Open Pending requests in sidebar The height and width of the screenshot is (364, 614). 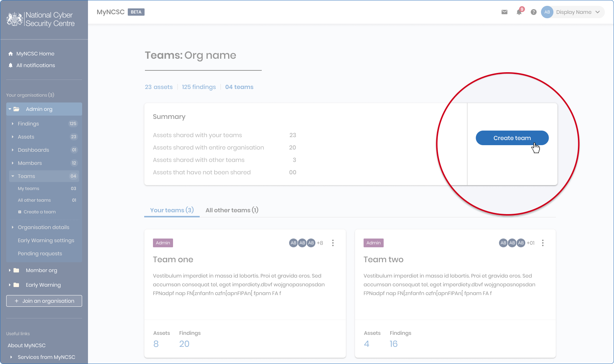pos(40,253)
